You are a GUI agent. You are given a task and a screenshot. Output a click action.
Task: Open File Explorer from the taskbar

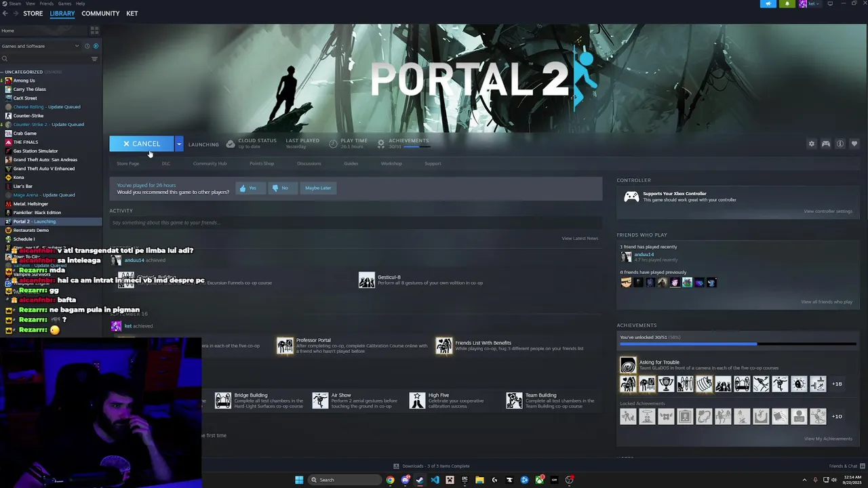pos(479,480)
